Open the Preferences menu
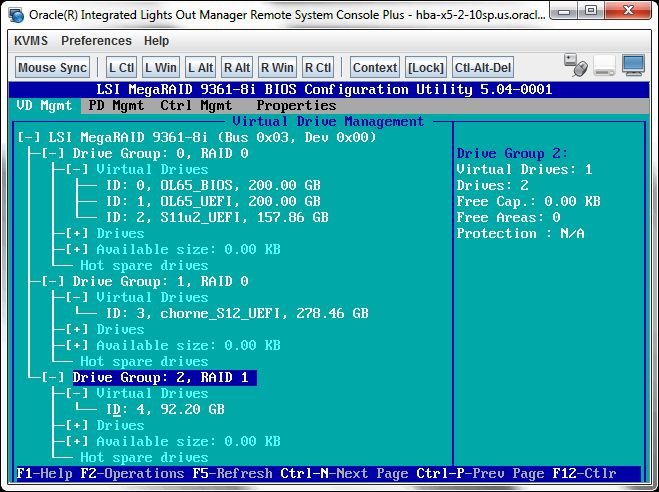This screenshot has width=659, height=492. point(96,41)
